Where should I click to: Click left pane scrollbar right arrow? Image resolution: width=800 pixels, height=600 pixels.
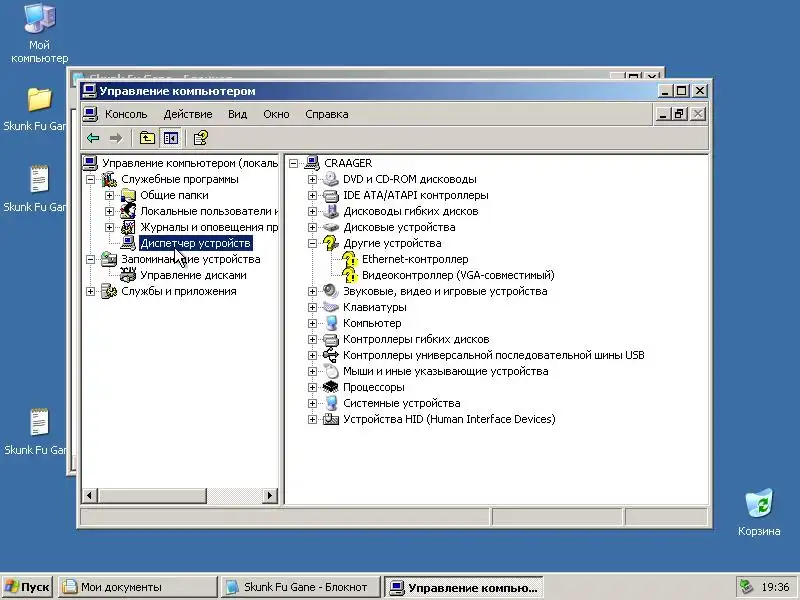point(270,495)
